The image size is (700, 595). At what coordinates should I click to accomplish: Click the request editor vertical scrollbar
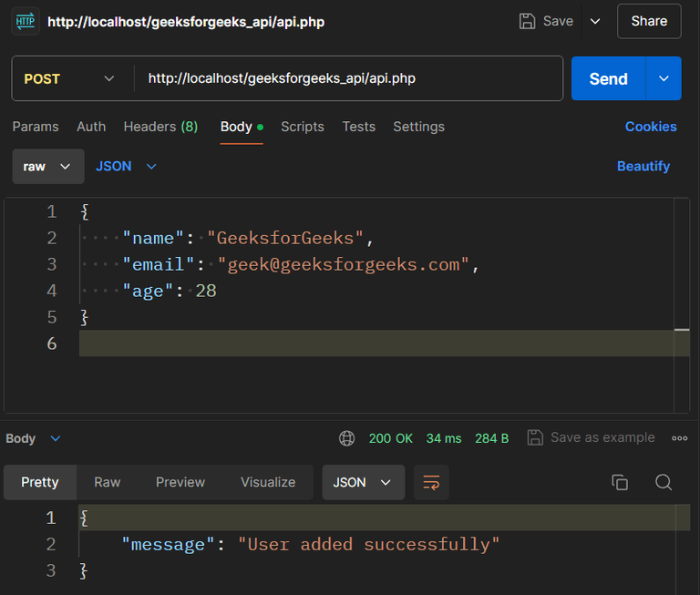[x=682, y=305]
